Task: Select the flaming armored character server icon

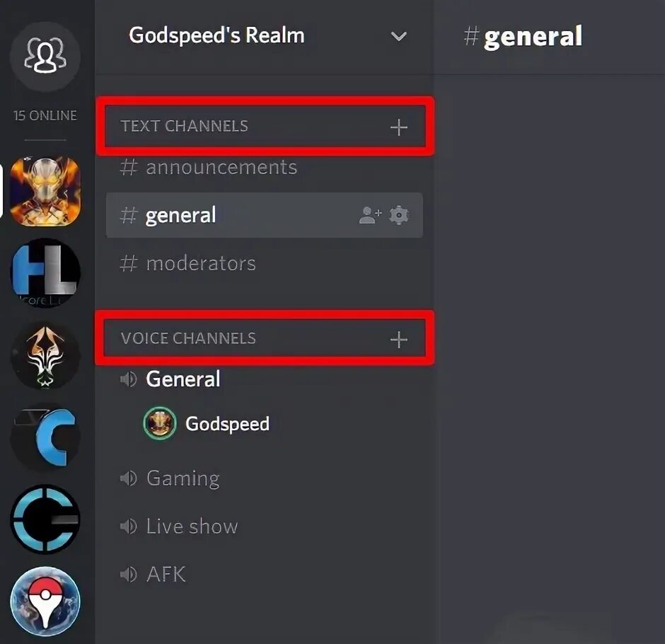Action: (x=45, y=191)
